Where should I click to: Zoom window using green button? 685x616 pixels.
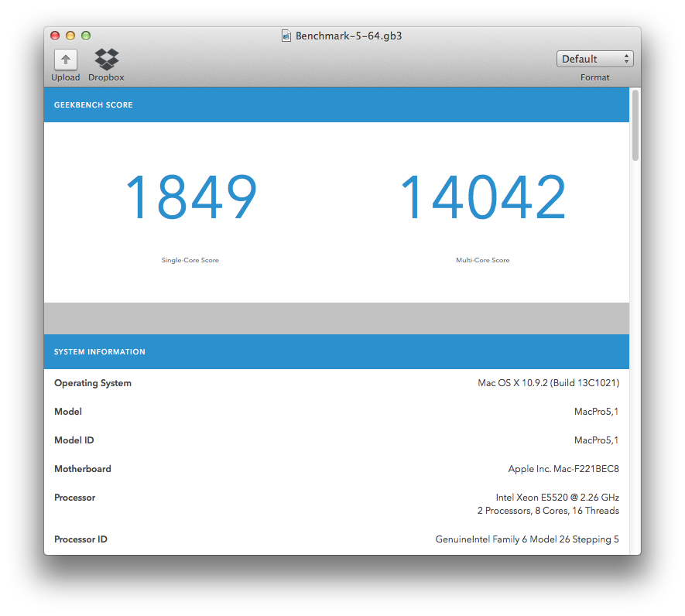tap(86, 36)
